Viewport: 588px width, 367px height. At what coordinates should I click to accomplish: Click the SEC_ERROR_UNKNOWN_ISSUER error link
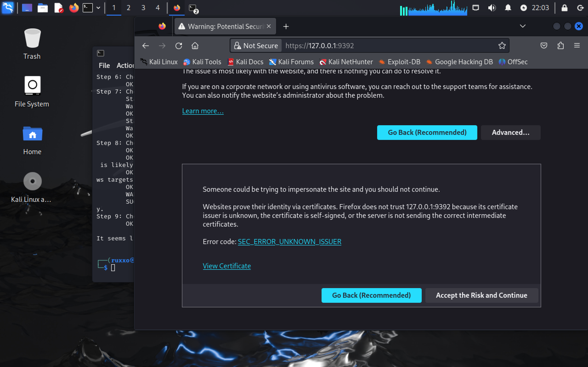coord(290,242)
